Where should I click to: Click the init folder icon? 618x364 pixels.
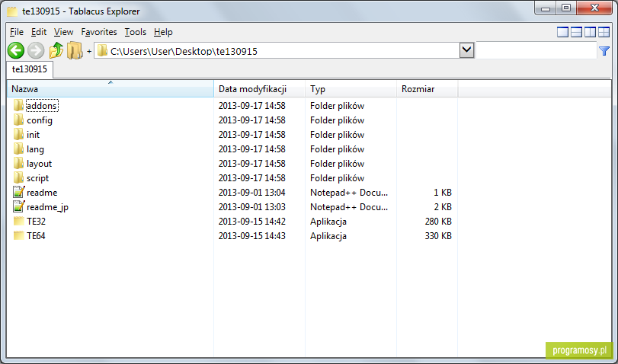point(18,135)
